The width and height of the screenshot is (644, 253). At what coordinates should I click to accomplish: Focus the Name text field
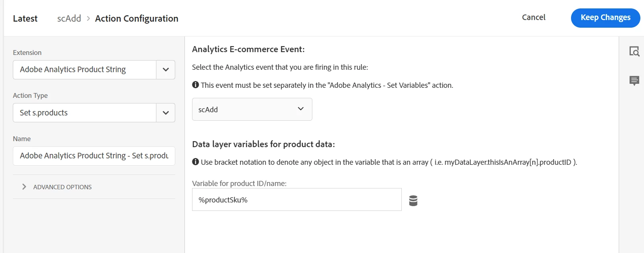(94, 156)
